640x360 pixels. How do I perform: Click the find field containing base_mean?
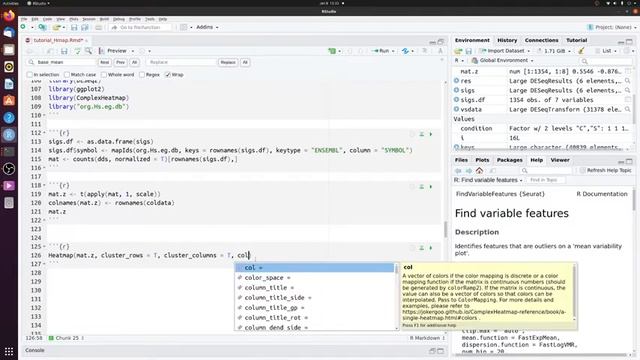click(x=62, y=62)
